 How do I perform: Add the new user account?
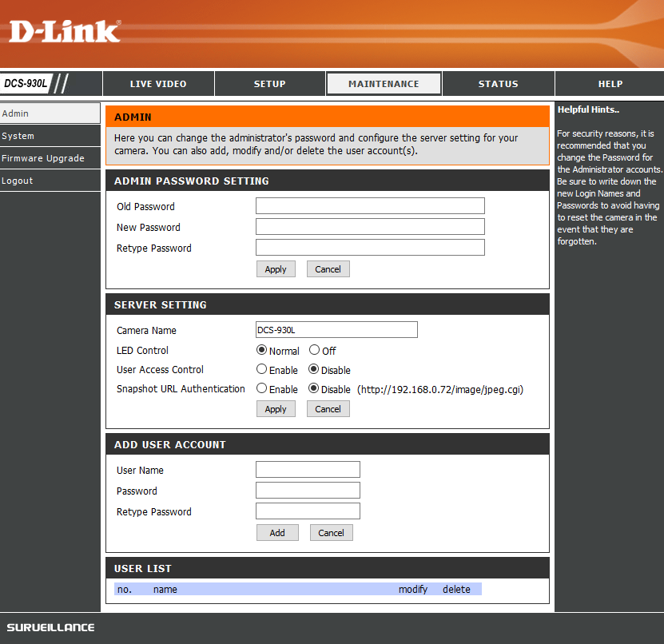point(277,533)
